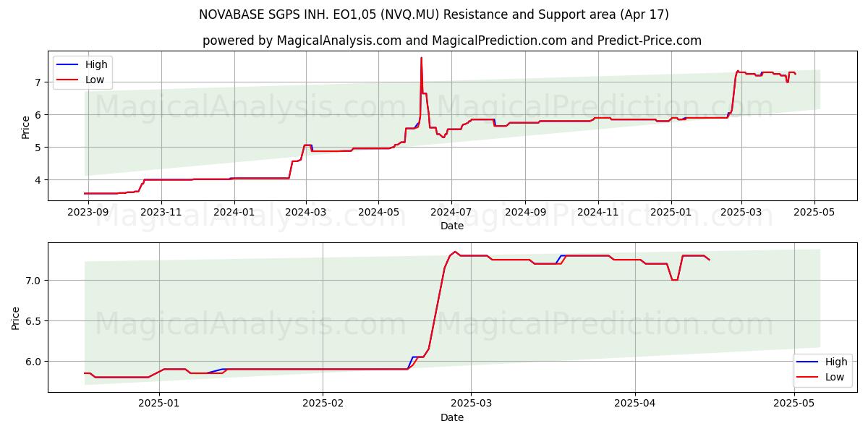Click the Date axis label under the 2025 chart
Screen dimensions: 868x434
click(x=452, y=418)
